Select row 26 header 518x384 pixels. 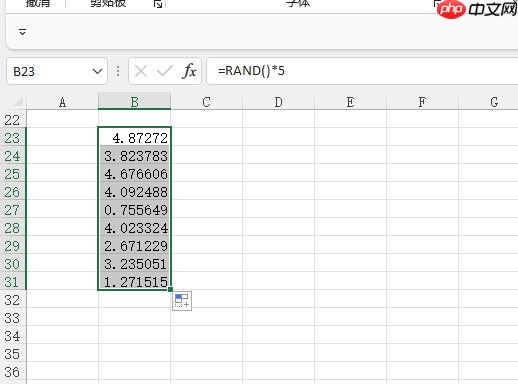[13, 192]
